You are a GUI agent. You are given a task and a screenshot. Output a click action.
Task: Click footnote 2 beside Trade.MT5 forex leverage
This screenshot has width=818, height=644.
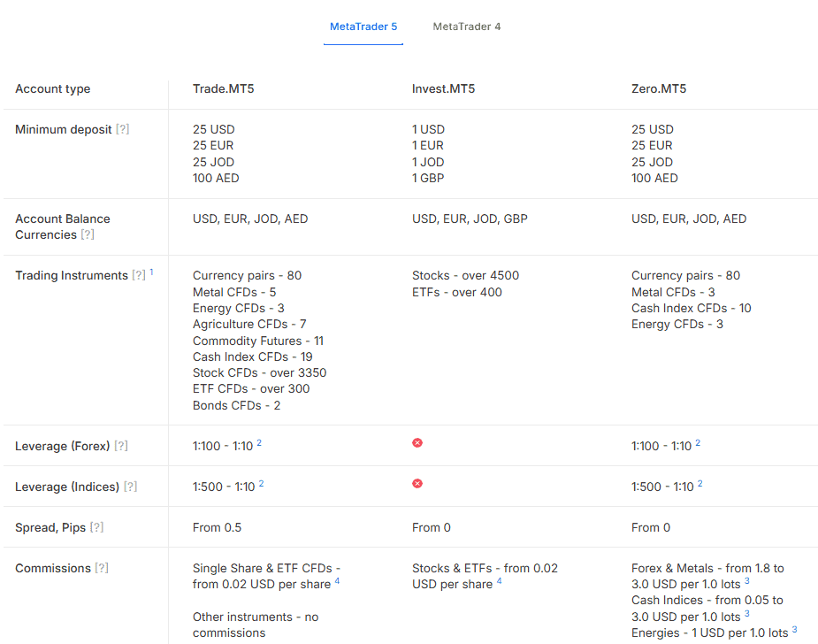257,441
